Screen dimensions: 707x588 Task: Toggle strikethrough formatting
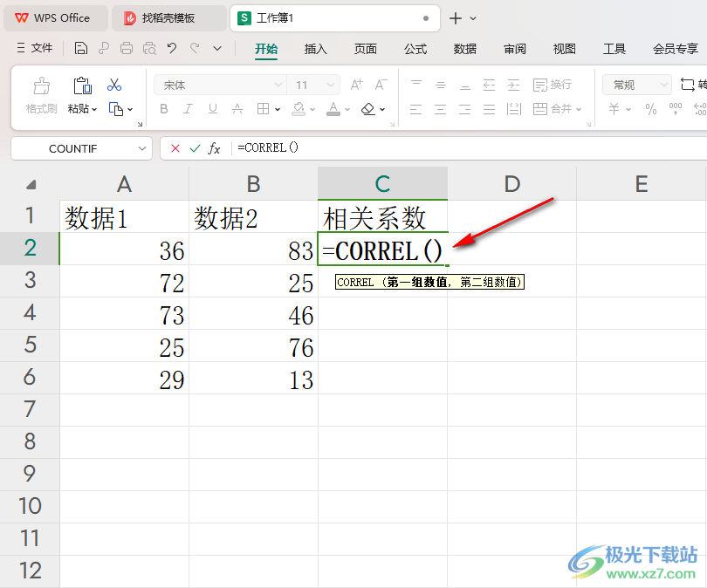click(237, 108)
